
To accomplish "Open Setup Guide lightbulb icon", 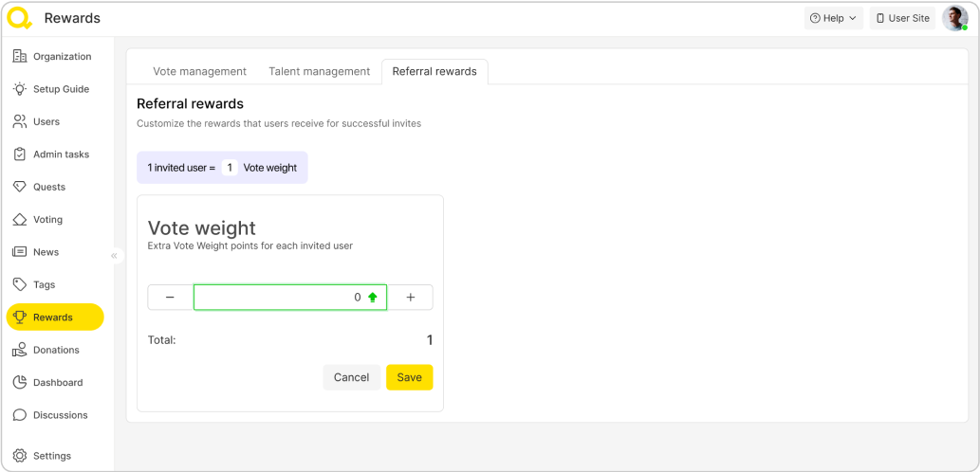I will (x=19, y=89).
